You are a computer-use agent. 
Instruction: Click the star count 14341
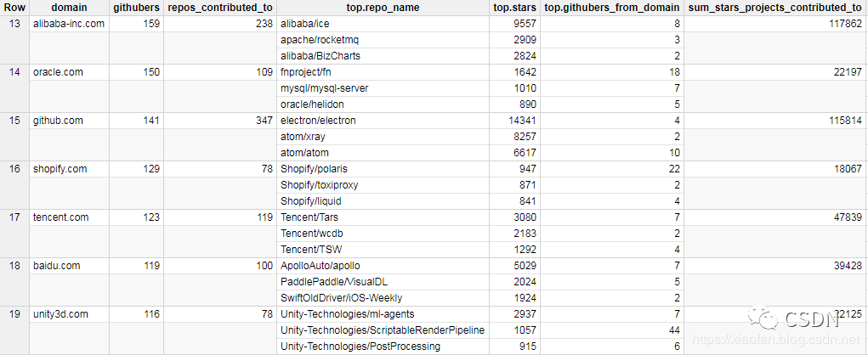coord(522,121)
